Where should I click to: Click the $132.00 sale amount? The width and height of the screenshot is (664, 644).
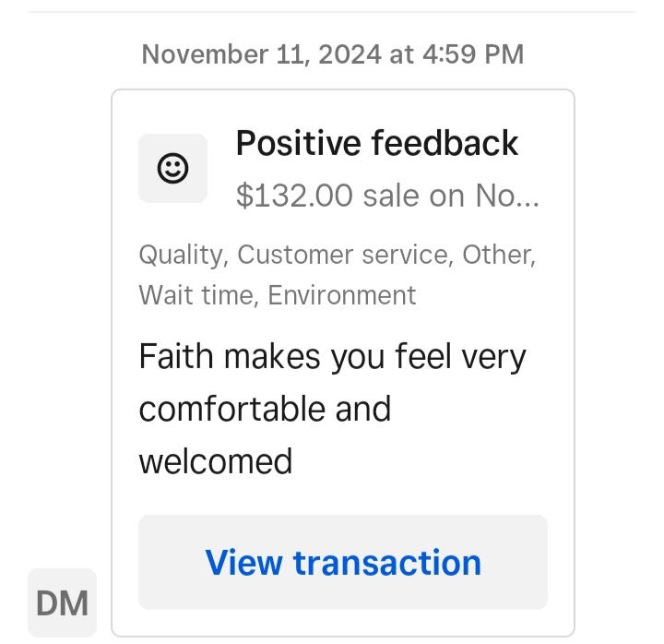(x=294, y=196)
